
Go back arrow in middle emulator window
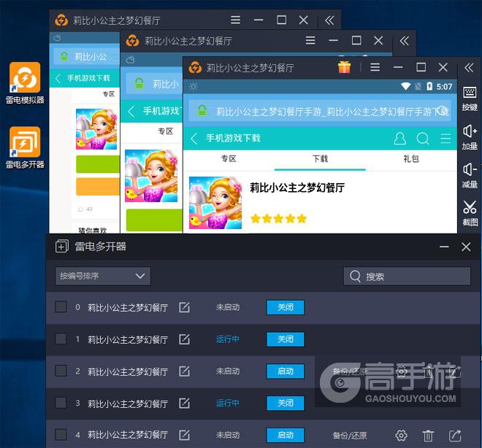pyautogui.click(x=131, y=111)
